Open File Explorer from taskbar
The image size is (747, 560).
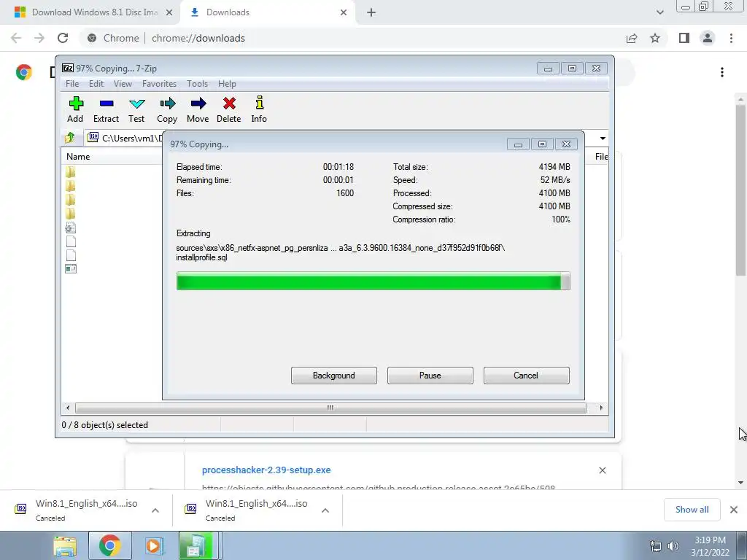(65, 545)
